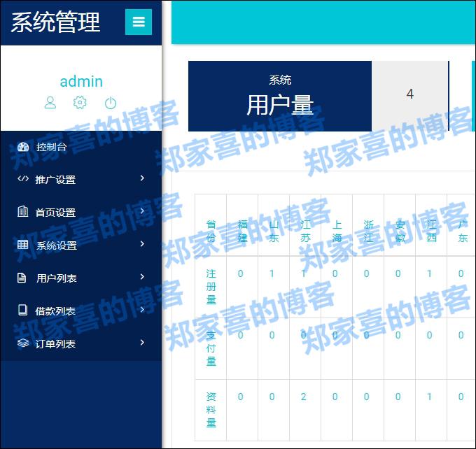
Task: Click the 控制台 dashboard icon
Action: point(23,147)
